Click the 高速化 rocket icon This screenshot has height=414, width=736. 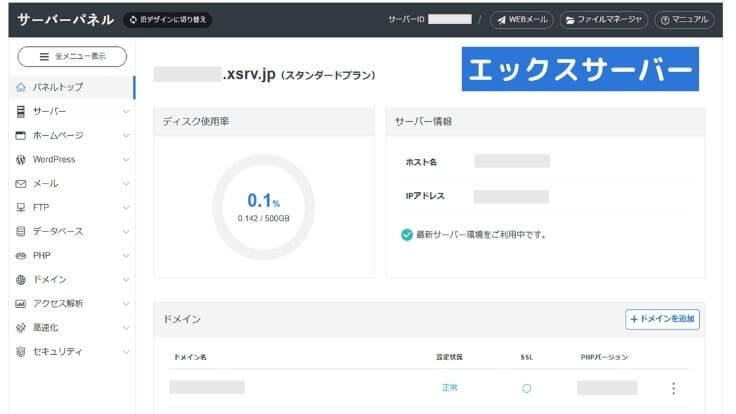(21, 328)
